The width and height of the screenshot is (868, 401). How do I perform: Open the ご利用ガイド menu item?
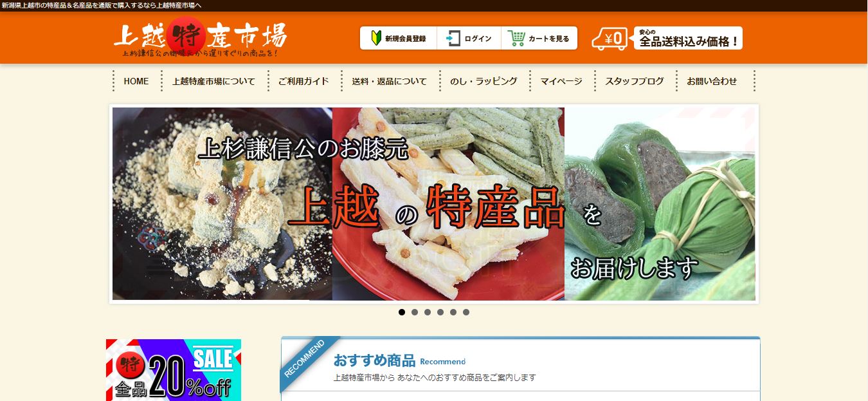pyautogui.click(x=303, y=81)
